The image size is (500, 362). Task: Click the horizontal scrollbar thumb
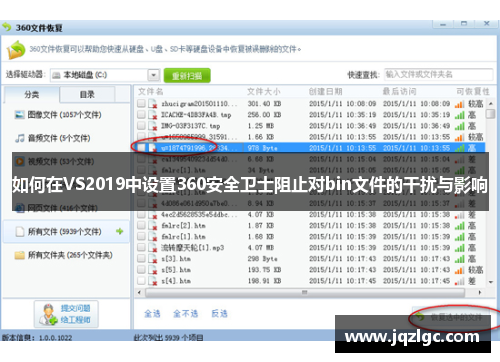coord(305,292)
